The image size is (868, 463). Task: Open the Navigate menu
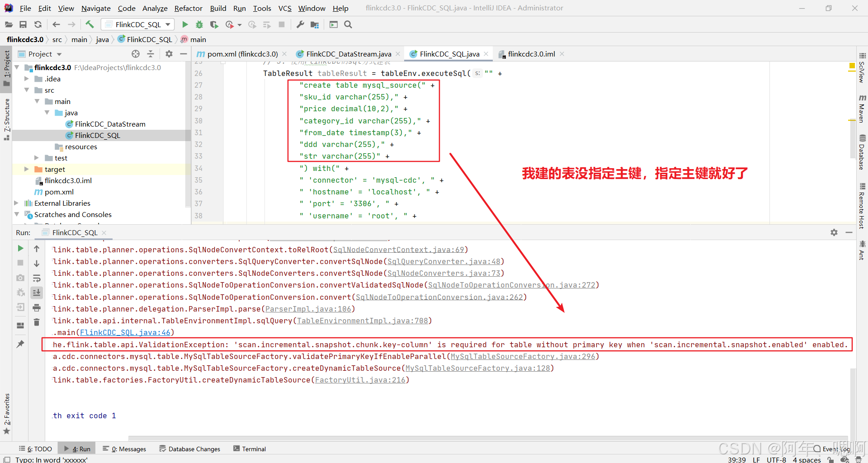click(x=96, y=8)
